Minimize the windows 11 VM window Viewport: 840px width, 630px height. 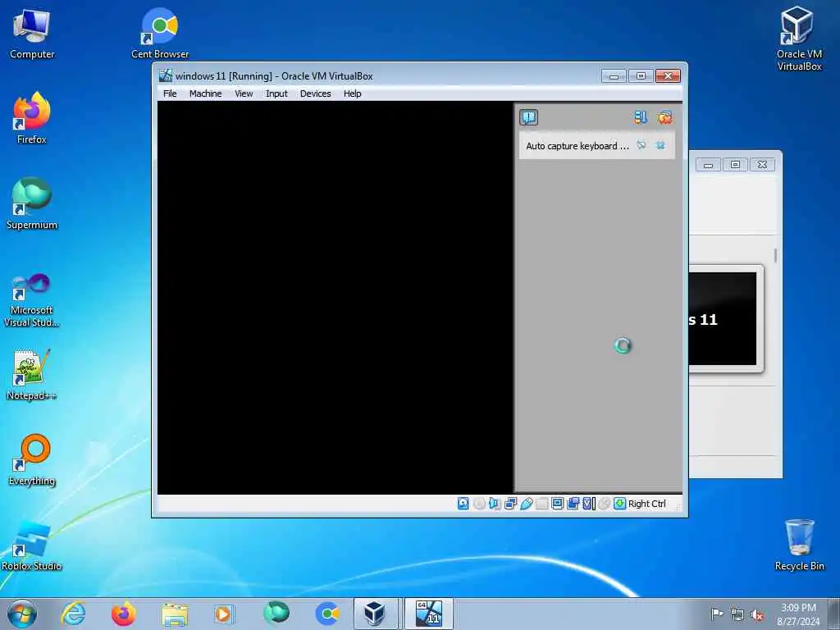click(614, 76)
